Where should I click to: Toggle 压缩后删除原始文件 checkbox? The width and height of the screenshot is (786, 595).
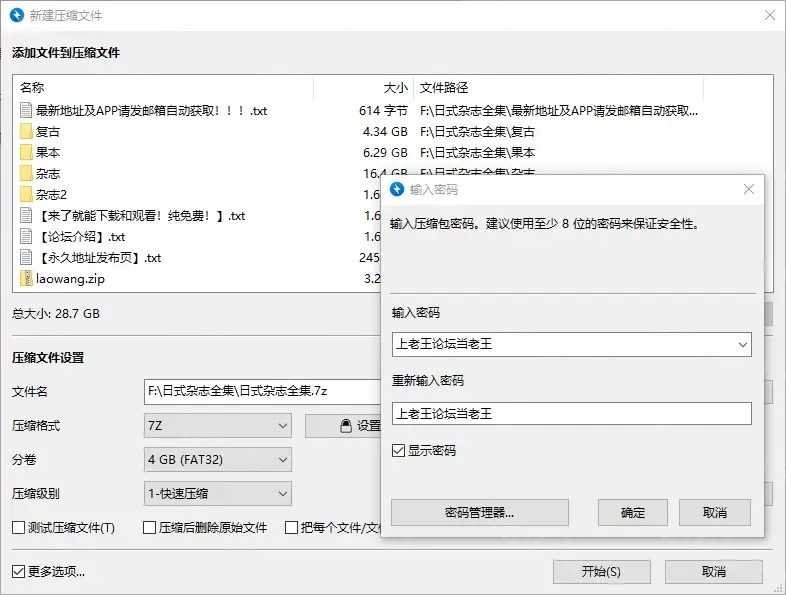[150, 527]
